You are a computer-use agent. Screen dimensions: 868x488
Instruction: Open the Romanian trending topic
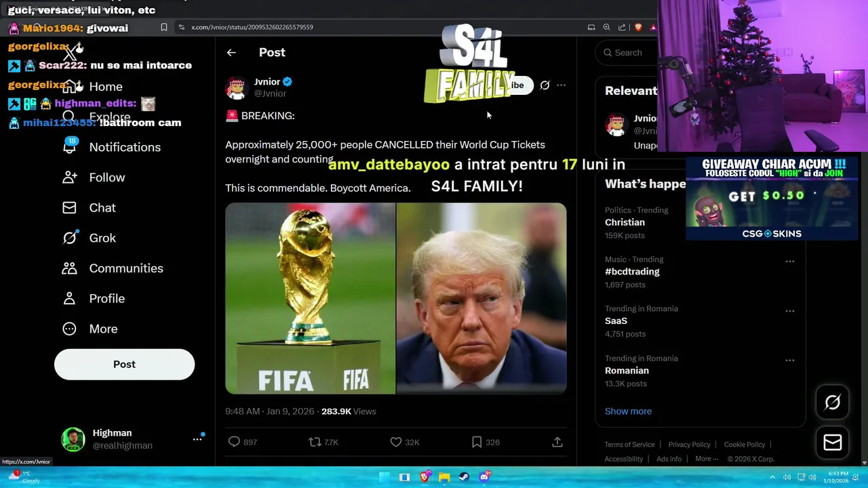coord(627,371)
